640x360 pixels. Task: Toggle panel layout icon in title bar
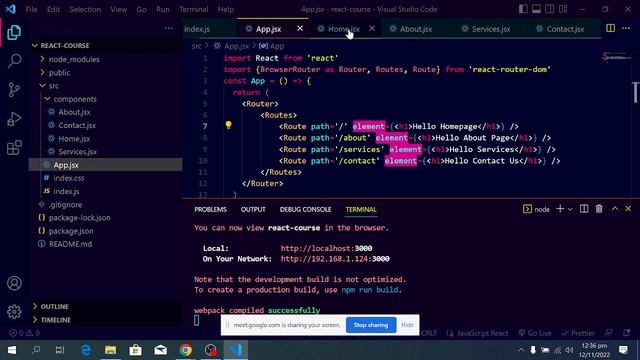point(536,9)
